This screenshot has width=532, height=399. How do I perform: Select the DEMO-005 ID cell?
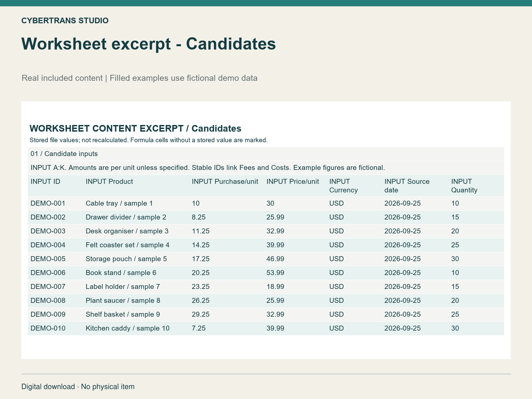click(x=48, y=259)
